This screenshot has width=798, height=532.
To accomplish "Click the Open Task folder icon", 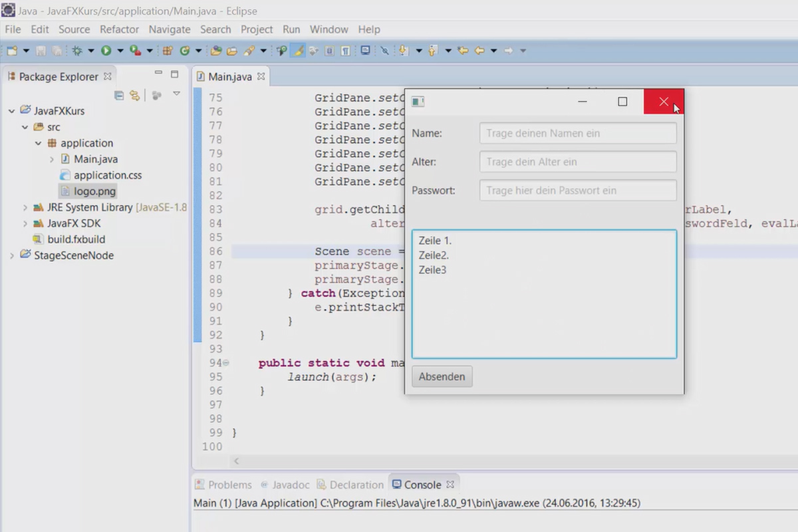I will coord(231,51).
